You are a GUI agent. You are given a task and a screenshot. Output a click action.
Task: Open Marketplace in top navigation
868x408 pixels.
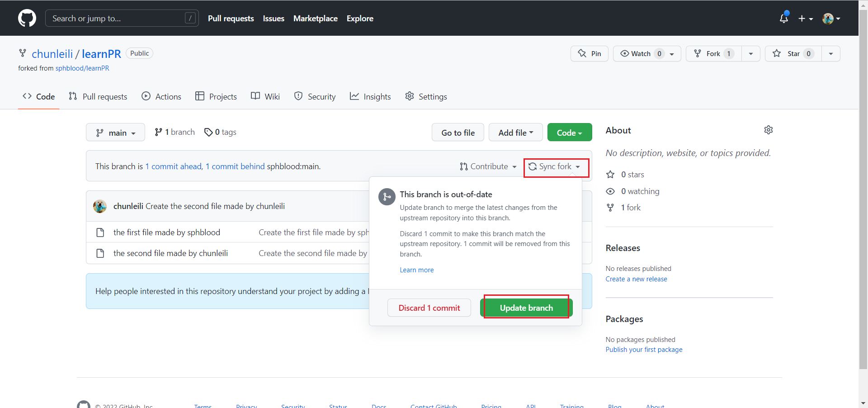click(316, 18)
